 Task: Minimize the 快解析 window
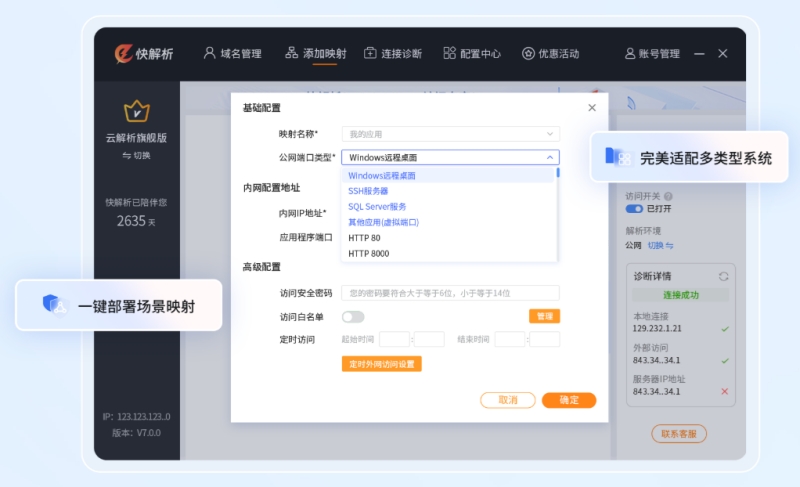(x=699, y=54)
